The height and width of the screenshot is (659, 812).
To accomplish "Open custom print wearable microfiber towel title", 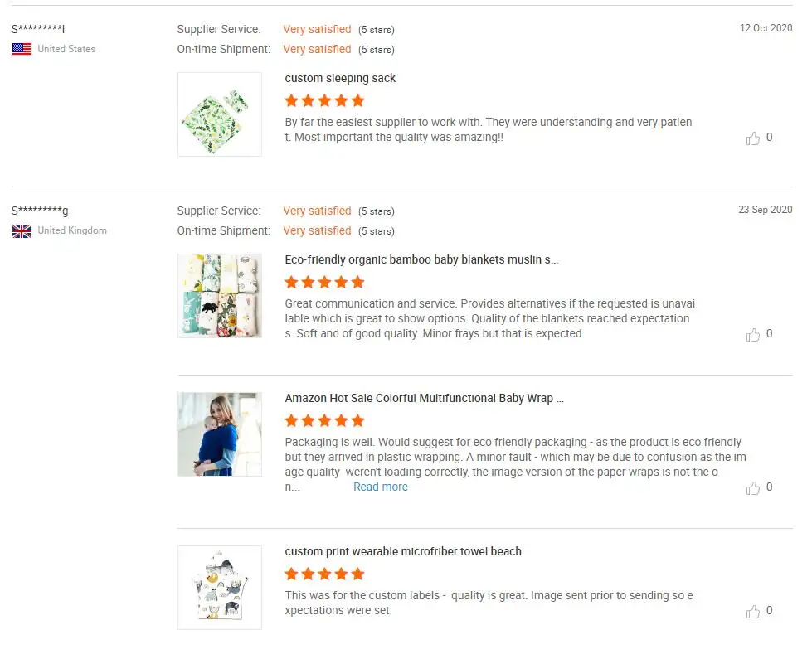I will (x=403, y=552).
